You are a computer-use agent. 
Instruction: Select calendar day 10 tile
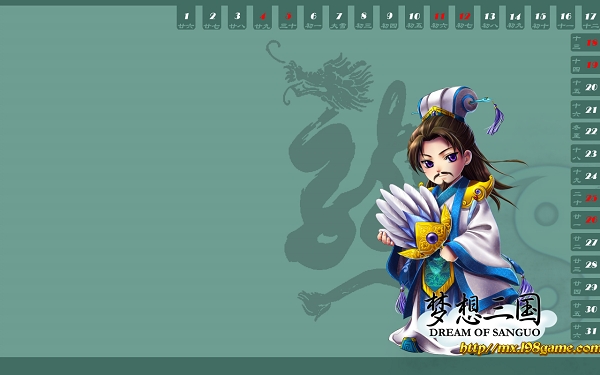(x=414, y=18)
